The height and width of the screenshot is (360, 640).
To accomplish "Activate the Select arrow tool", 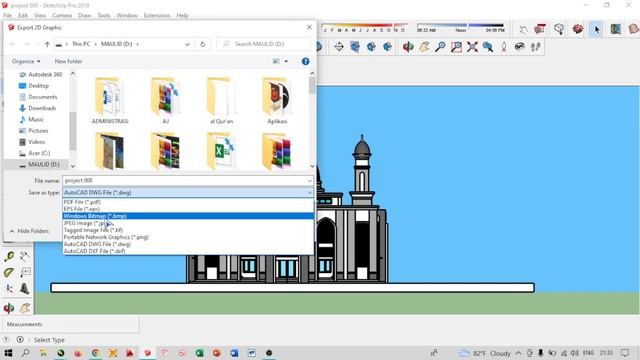I will pyautogui.click(x=596, y=29).
